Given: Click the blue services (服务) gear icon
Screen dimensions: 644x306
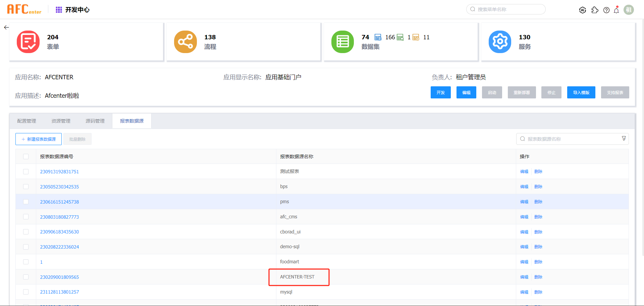Looking at the screenshot, I should 500,42.
